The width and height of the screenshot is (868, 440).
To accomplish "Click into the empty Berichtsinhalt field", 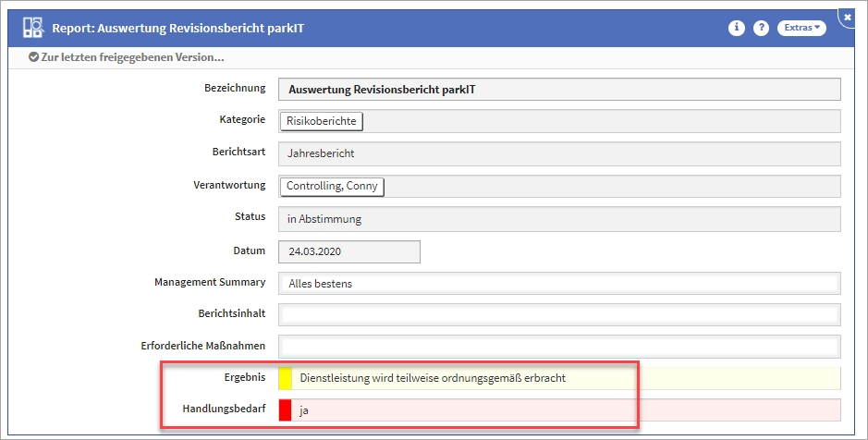I will coord(559,314).
